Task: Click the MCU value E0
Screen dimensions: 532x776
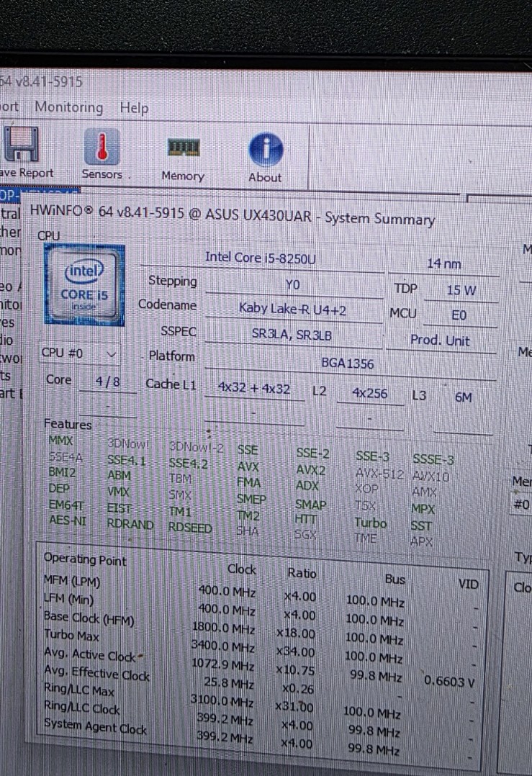Action: [460, 315]
